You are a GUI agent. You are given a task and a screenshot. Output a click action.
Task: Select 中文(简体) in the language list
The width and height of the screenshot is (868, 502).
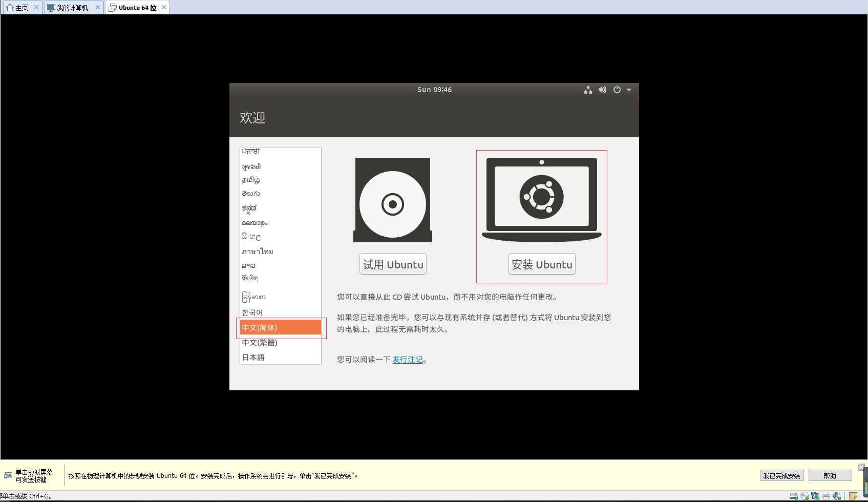click(281, 328)
